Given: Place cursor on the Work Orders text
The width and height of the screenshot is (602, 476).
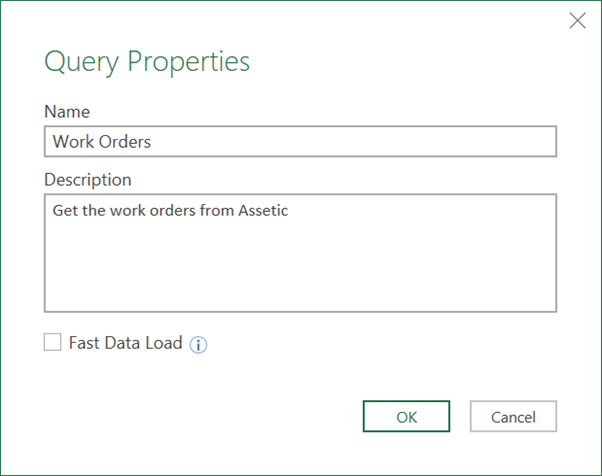Looking at the screenshot, I should [102, 142].
